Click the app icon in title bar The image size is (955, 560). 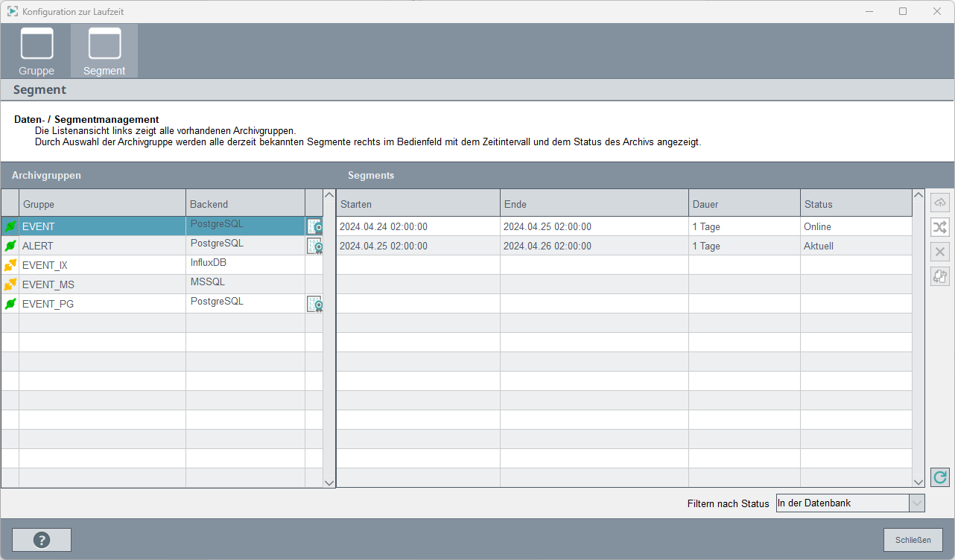click(13, 11)
